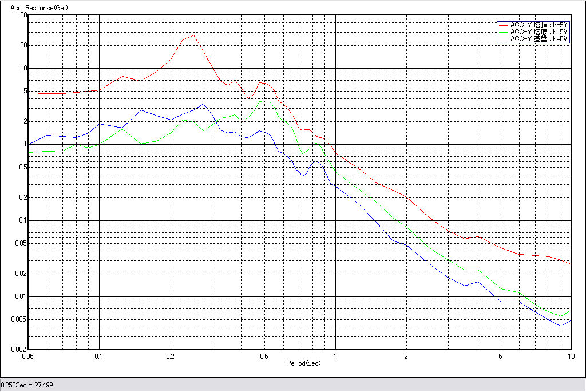Click the red curve's highest peak
The width and height of the screenshot is (586, 392).
coord(193,35)
